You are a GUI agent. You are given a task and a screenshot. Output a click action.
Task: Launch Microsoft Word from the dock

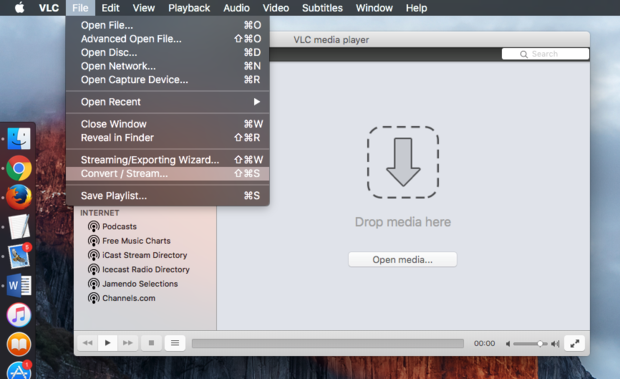click(x=19, y=285)
